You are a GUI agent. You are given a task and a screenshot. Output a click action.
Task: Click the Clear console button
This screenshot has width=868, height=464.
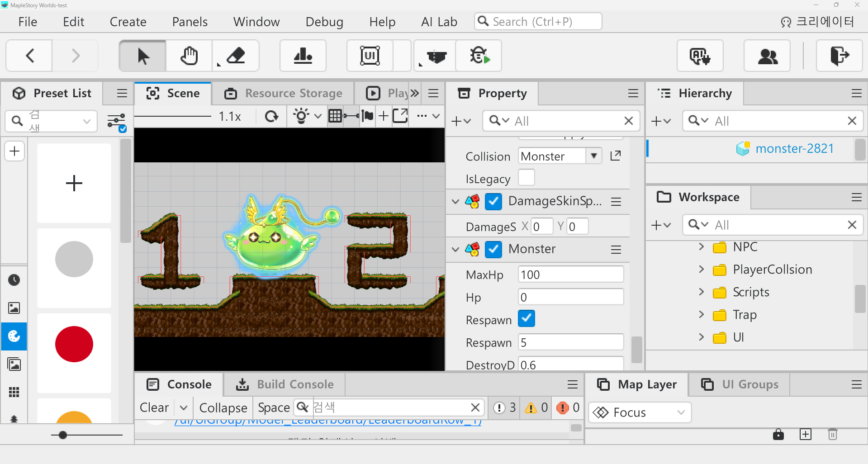click(154, 407)
